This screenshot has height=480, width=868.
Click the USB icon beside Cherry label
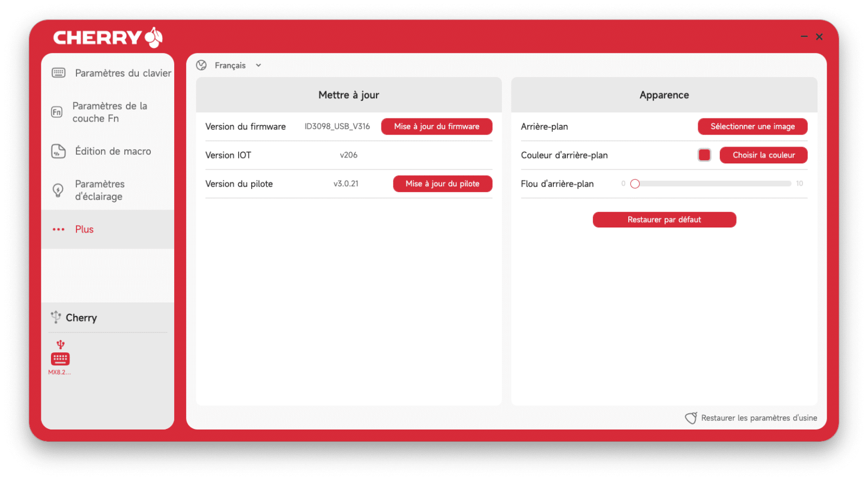55,317
